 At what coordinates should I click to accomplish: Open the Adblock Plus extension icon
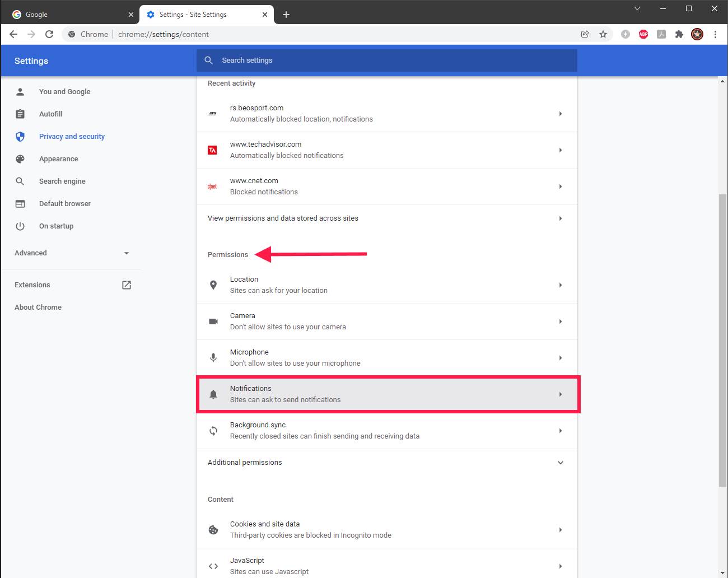point(643,34)
